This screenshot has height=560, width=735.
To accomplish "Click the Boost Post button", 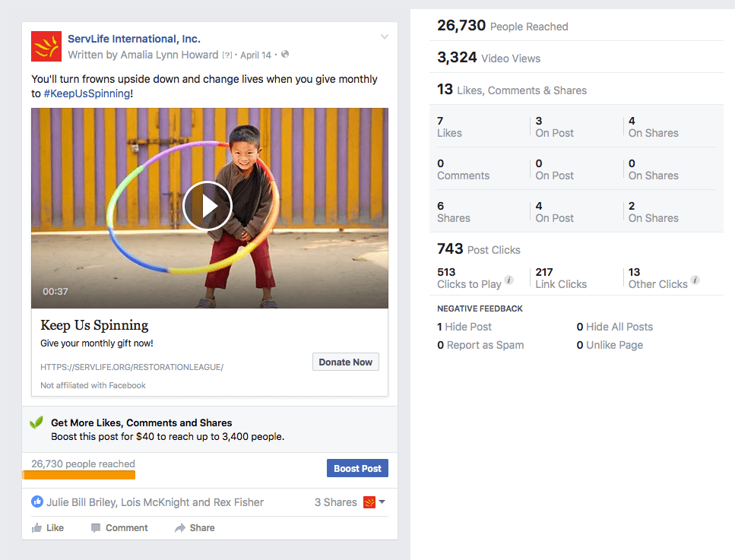I will pyautogui.click(x=357, y=468).
